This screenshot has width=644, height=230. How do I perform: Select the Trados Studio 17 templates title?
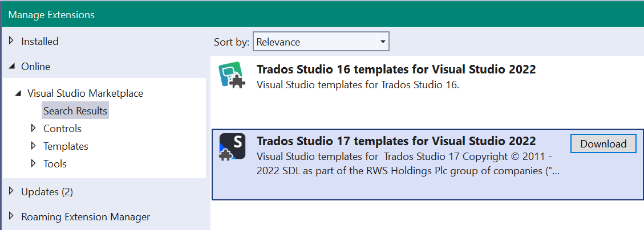[396, 141]
